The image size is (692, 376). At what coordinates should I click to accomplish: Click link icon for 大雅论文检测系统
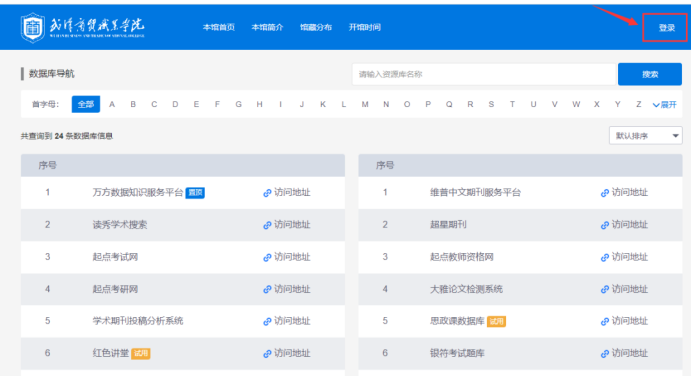[605, 290]
